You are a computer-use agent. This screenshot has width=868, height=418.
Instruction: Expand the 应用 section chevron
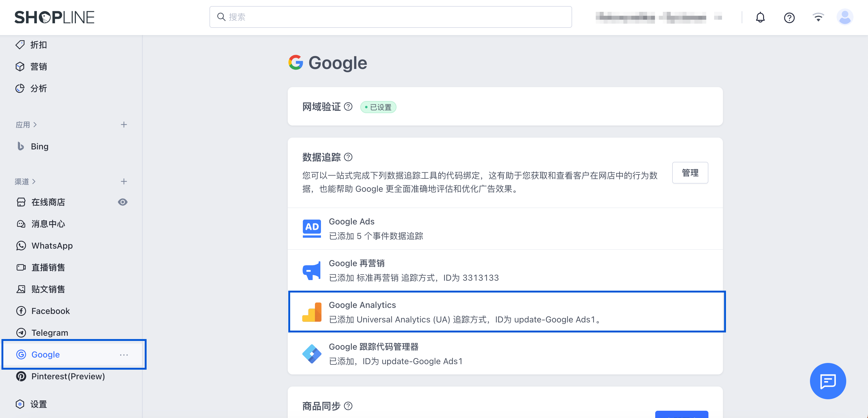35,125
